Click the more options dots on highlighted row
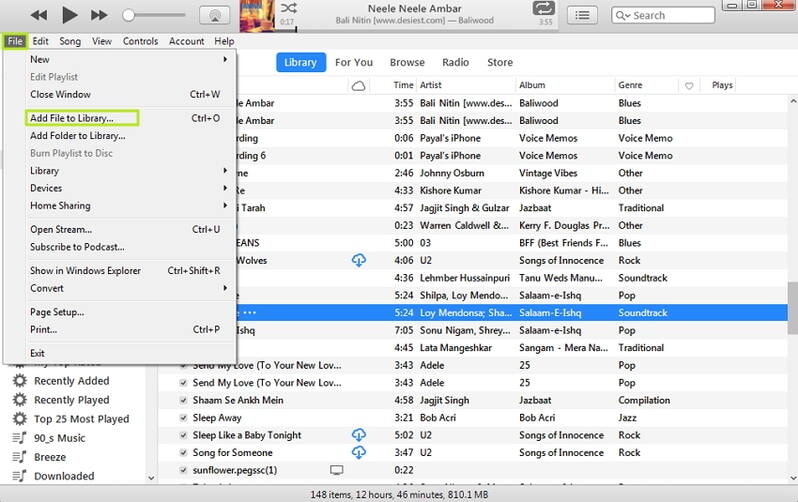 click(249, 313)
